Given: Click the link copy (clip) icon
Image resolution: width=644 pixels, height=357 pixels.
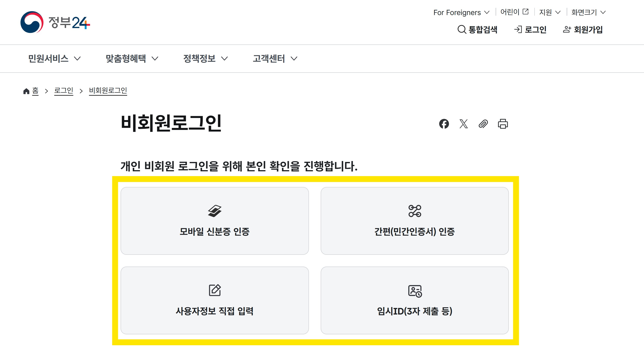Looking at the screenshot, I should (483, 124).
